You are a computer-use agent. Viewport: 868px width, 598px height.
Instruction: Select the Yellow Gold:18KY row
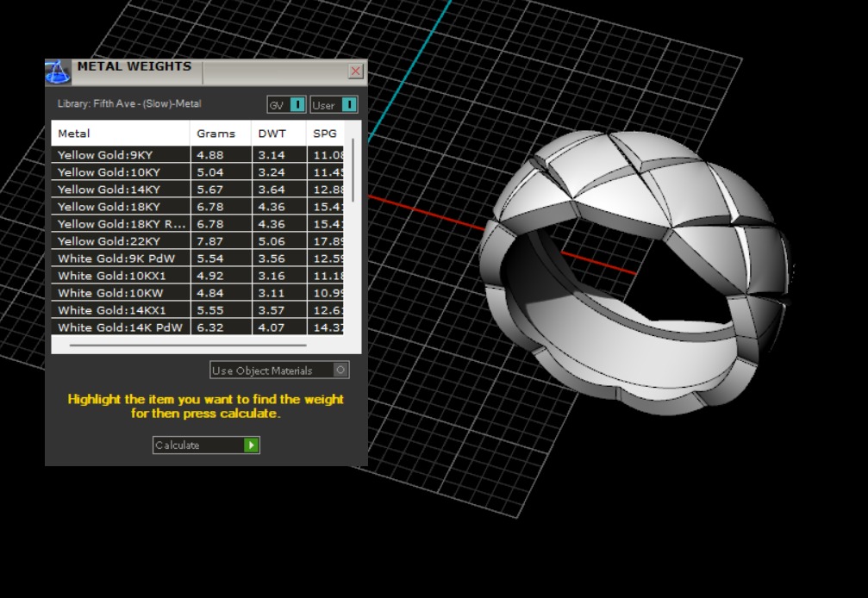pyautogui.click(x=197, y=206)
